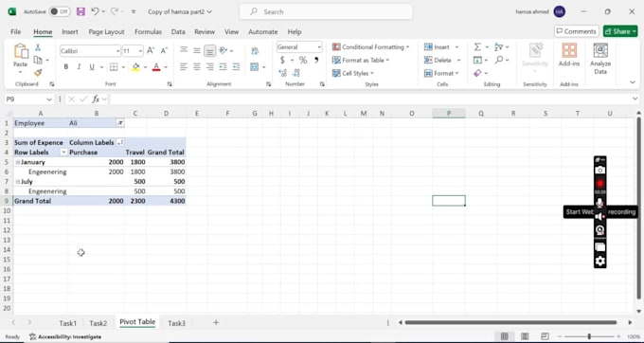Switch to Page Layout view in status bar
Viewport: 644px width, 343px height.
(x=525, y=336)
